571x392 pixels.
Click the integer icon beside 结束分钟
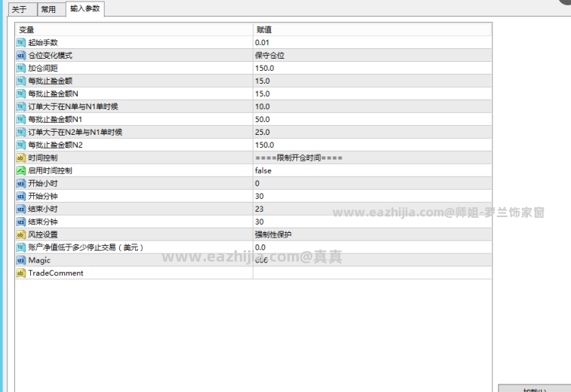21,222
